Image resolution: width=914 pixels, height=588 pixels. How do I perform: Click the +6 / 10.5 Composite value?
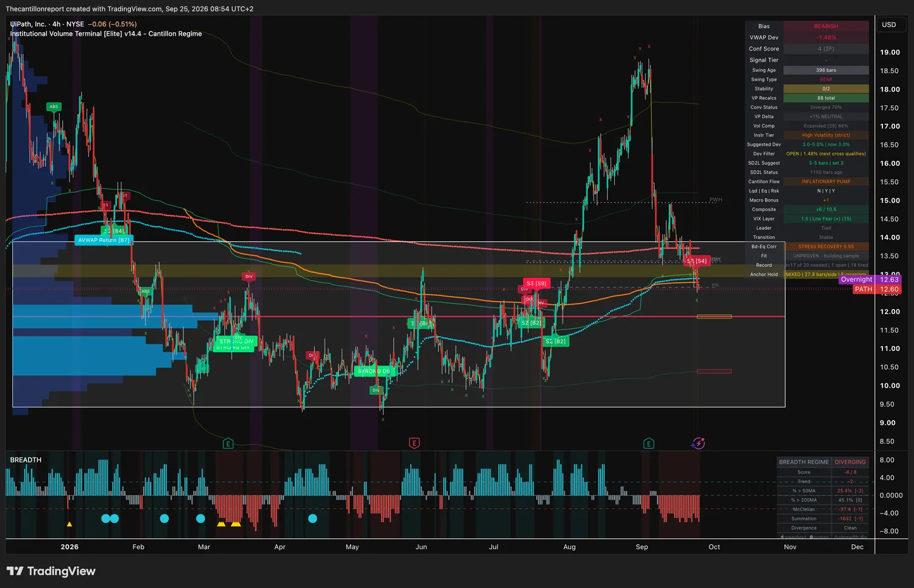point(826,210)
